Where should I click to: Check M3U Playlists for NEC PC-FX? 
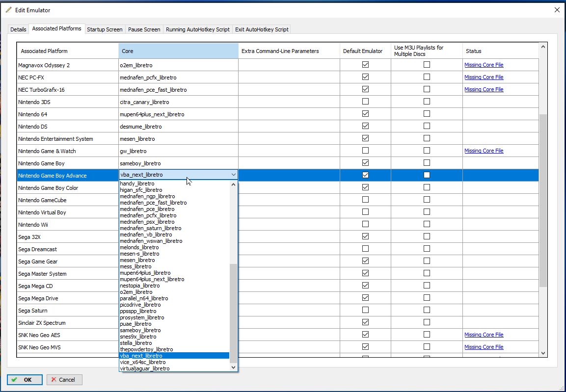pyautogui.click(x=427, y=77)
